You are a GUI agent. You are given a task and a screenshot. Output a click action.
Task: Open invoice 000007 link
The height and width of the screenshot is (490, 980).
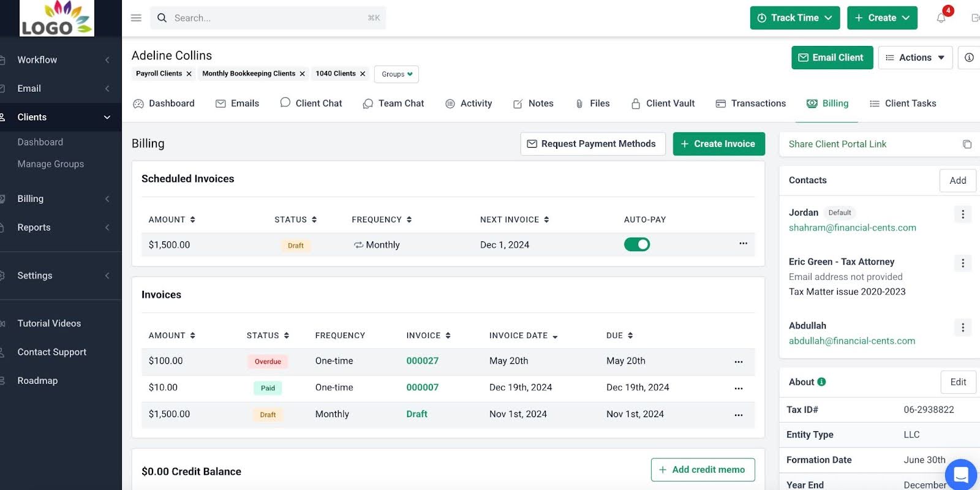point(423,387)
